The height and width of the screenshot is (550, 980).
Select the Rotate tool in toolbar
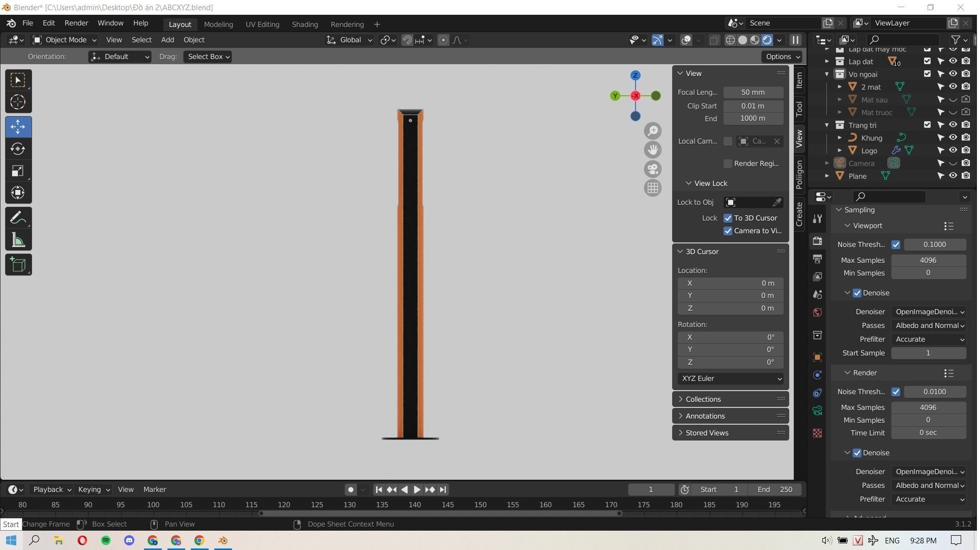click(x=18, y=149)
